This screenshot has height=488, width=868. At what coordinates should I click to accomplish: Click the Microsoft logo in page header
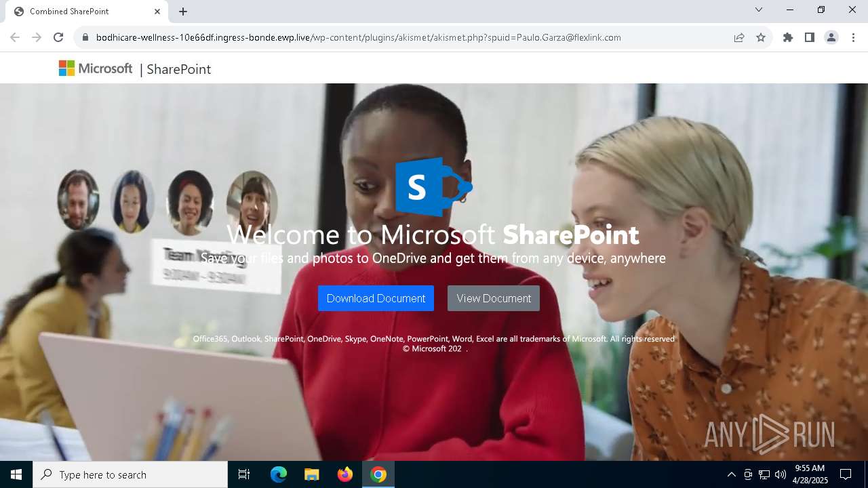tap(96, 68)
